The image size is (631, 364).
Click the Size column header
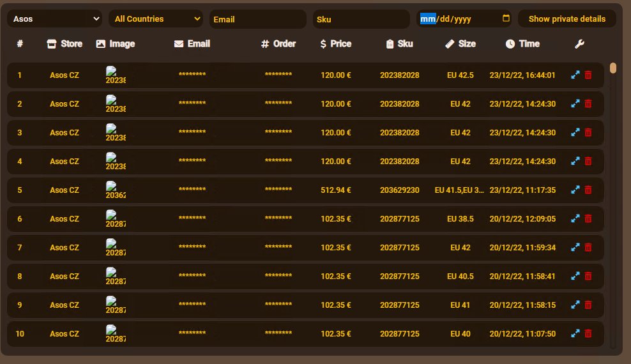pyautogui.click(x=460, y=44)
